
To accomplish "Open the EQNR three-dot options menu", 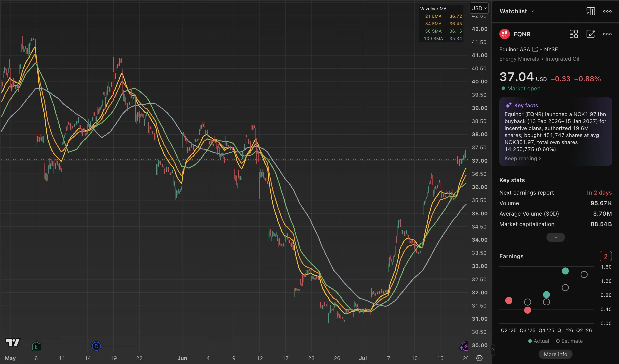I will (607, 34).
